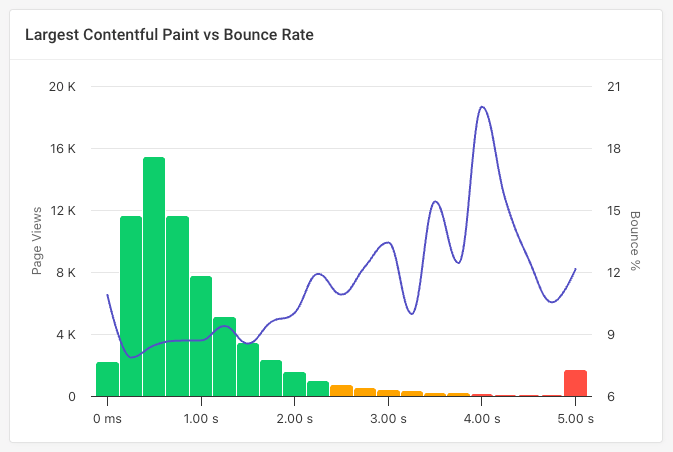Click the tallest green bar in the histogram
This screenshot has height=452, width=673.
click(154, 277)
